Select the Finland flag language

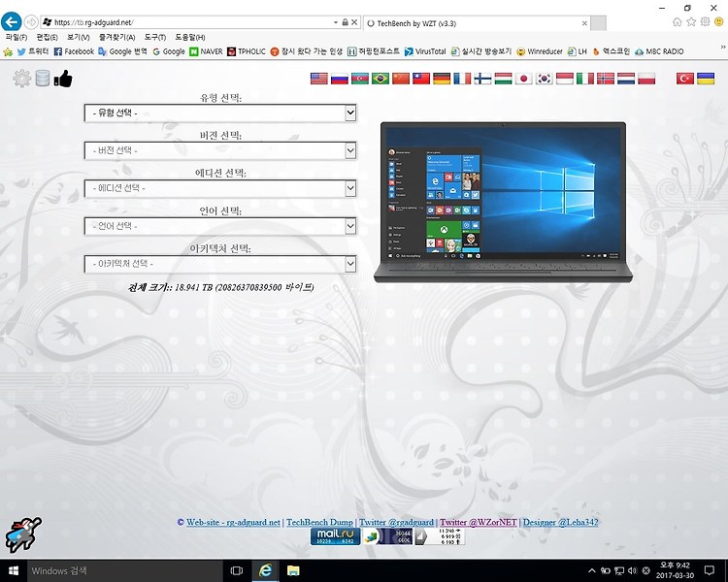[x=482, y=79]
